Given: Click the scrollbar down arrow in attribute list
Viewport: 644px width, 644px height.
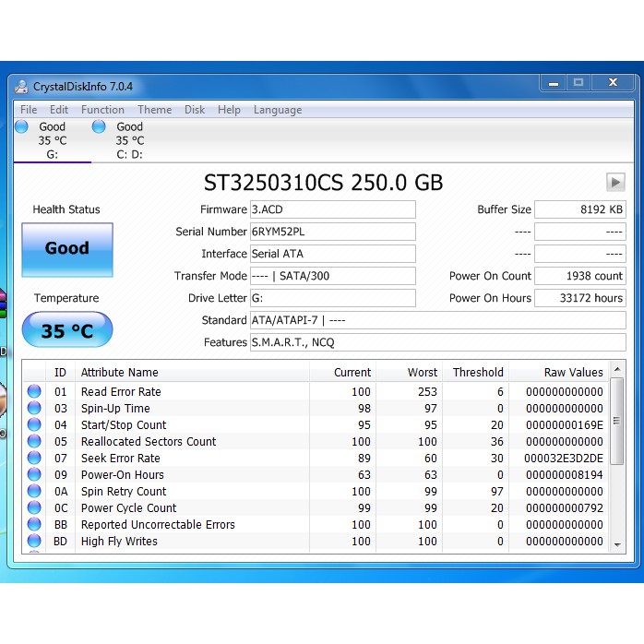Looking at the screenshot, I should pos(617,545).
